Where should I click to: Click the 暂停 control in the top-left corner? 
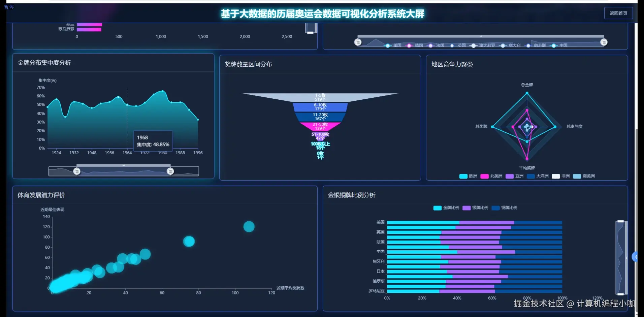[9, 7]
